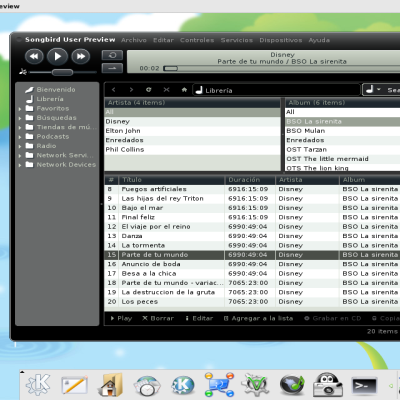The image size is (400, 400).
Task: Click the previous track button
Action: [34, 56]
